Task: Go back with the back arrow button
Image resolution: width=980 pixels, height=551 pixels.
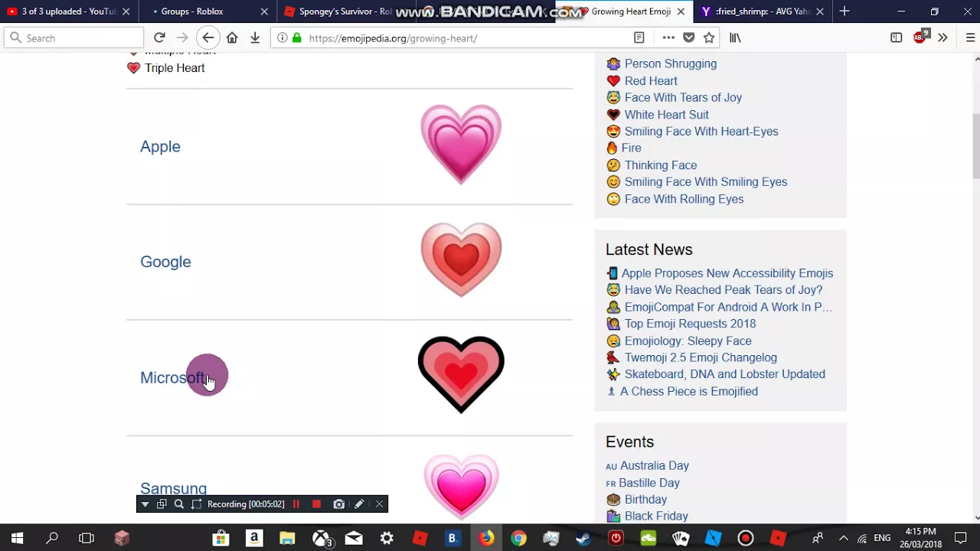Action: [x=207, y=37]
